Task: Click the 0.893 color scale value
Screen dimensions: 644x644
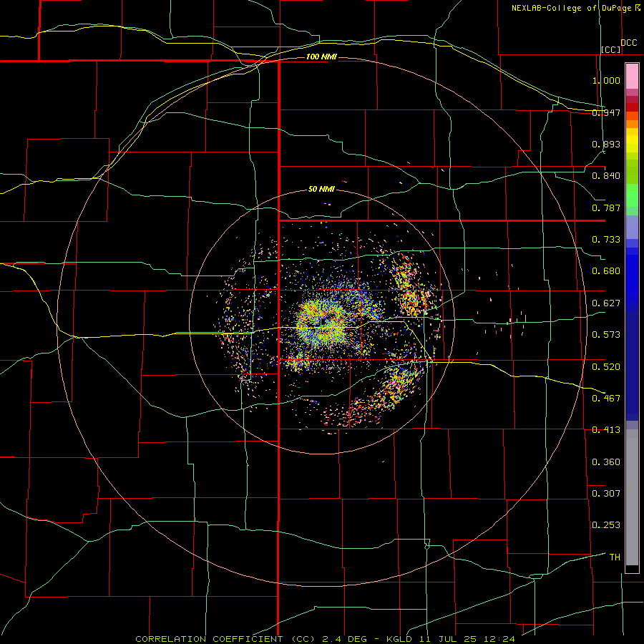Action: 606,144
